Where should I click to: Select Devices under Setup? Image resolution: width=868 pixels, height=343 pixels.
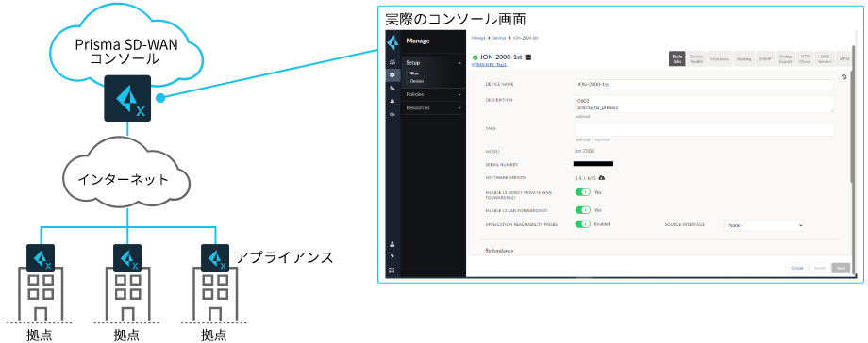click(x=417, y=81)
